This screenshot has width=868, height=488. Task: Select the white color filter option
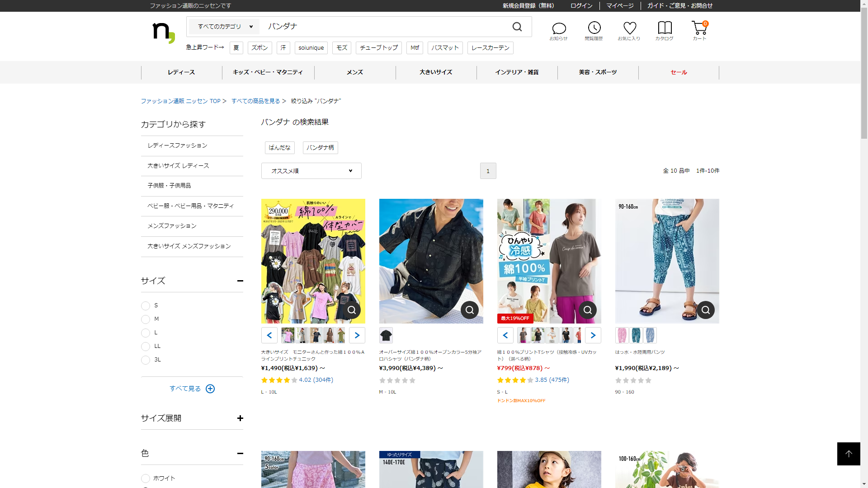pyautogui.click(x=146, y=479)
